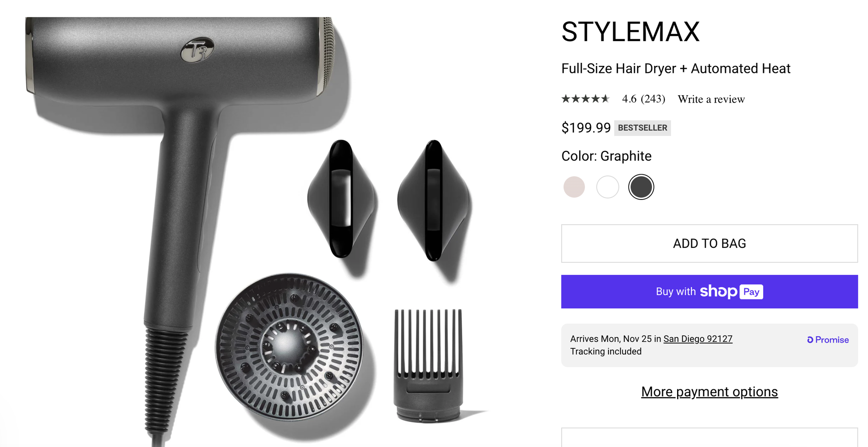Open the Write a review link
This screenshot has height=447, width=868.
pos(711,100)
